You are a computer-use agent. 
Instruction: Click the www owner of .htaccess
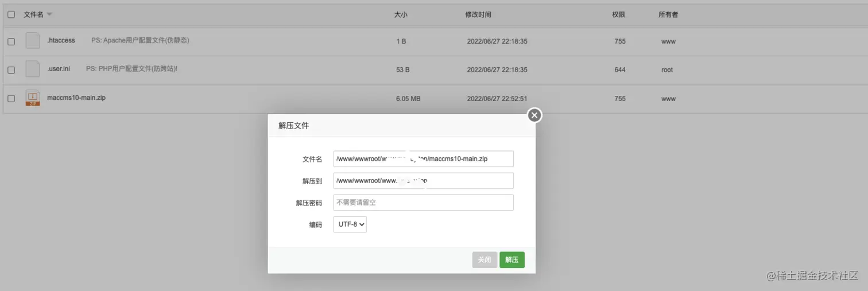pyautogui.click(x=668, y=41)
